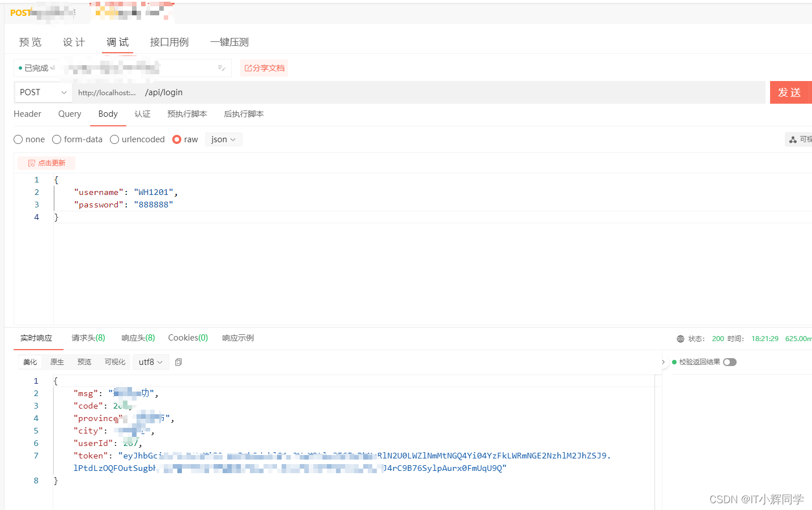
Task: Select the form-data radio option
Action: coord(57,139)
